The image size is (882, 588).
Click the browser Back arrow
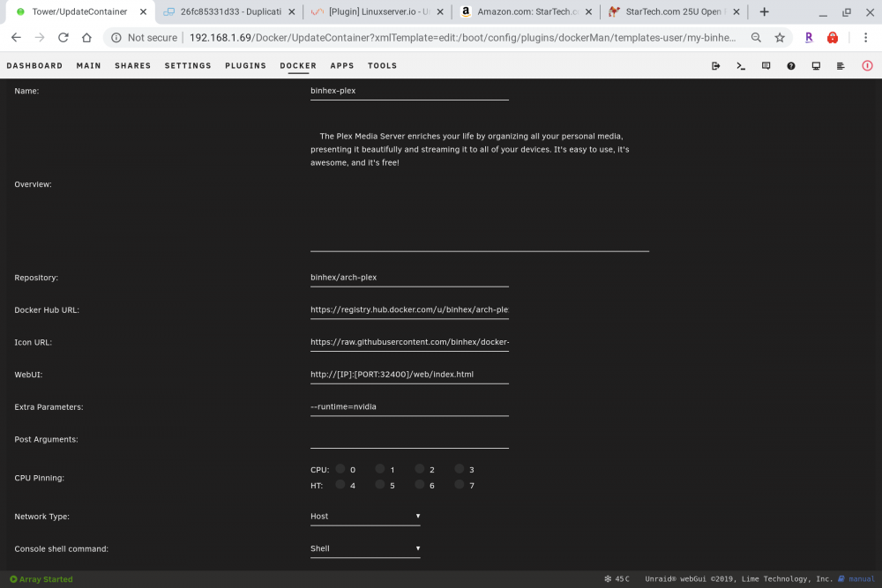16,38
